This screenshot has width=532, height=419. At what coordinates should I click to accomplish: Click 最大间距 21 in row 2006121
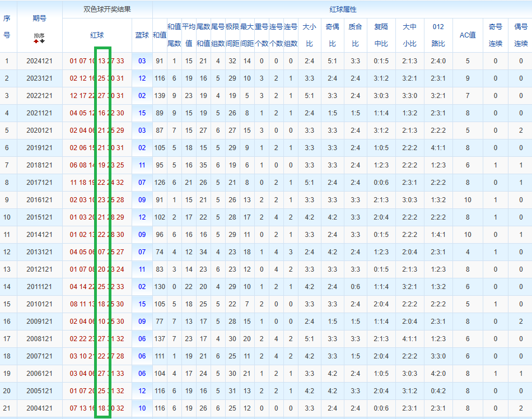coord(246,374)
